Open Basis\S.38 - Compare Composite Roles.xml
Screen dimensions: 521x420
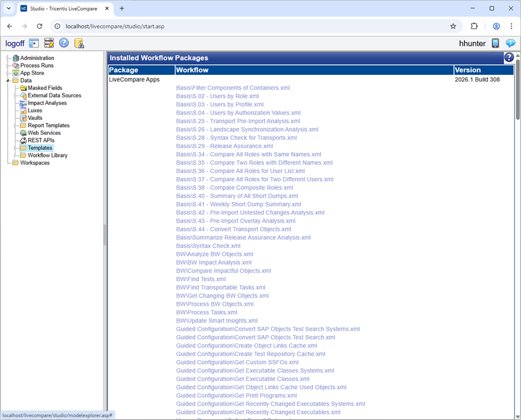click(x=234, y=188)
